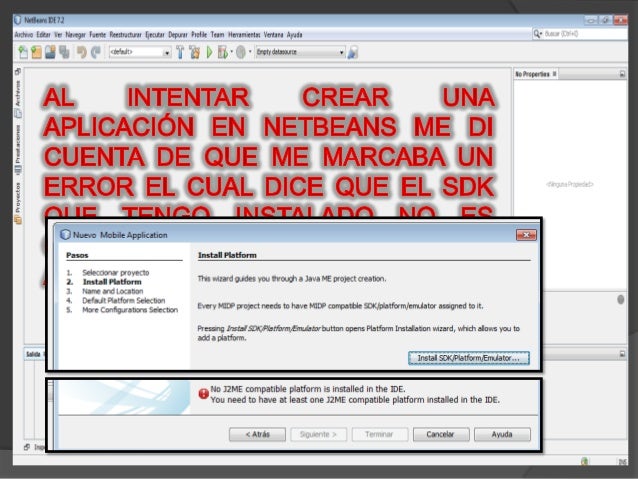Click step 'More Configurations Selection'

[x=130, y=310]
